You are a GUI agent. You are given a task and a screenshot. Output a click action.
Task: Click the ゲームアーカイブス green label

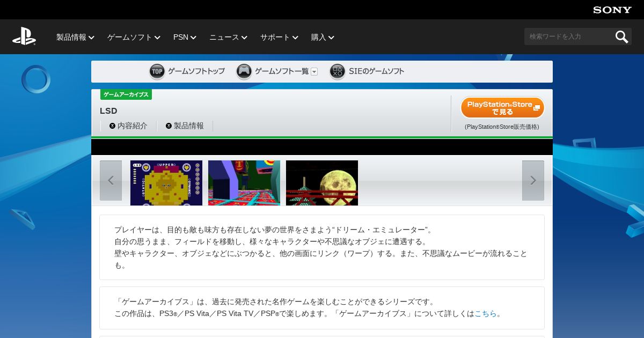126,94
